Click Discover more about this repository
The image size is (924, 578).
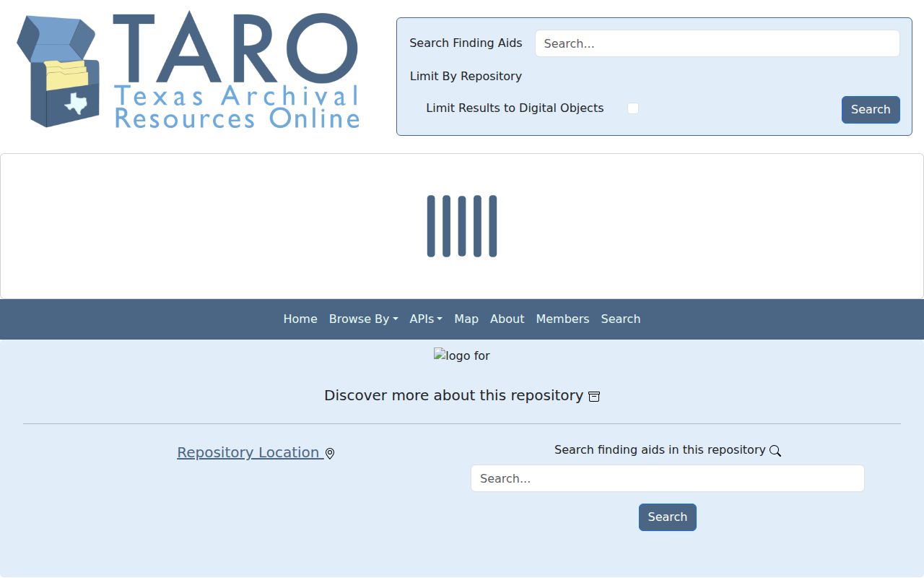pyautogui.click(x=453, y=395)
